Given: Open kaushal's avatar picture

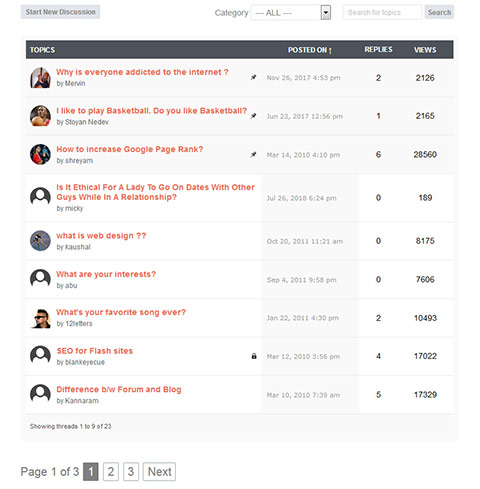Looking at the screenshot, I should click(40, 241).
